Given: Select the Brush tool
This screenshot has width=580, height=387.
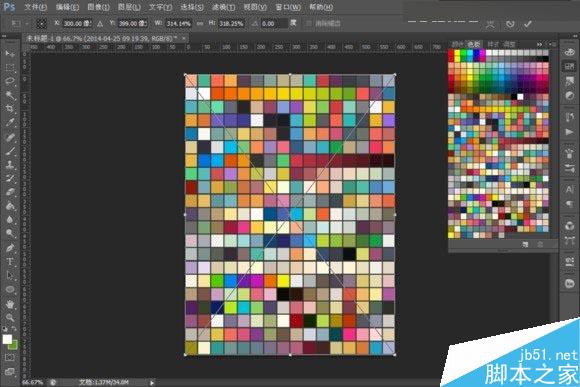Looking at the screenshot, I should point(10,151).
